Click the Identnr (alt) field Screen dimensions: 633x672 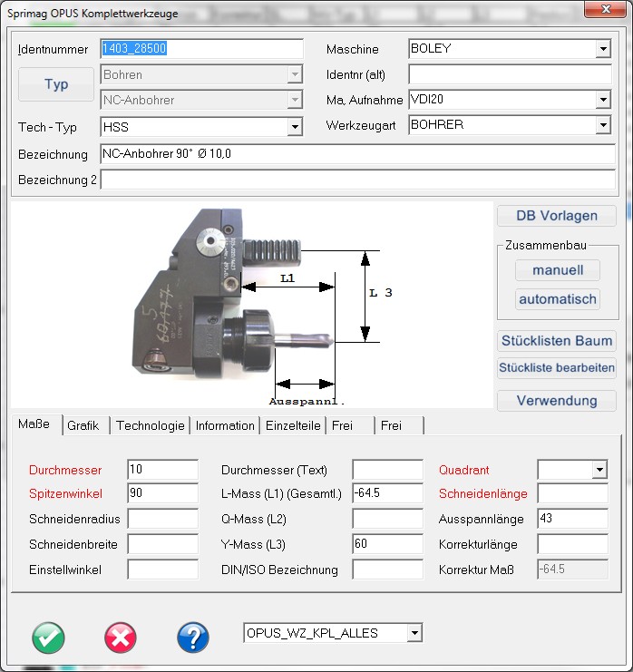510,74
